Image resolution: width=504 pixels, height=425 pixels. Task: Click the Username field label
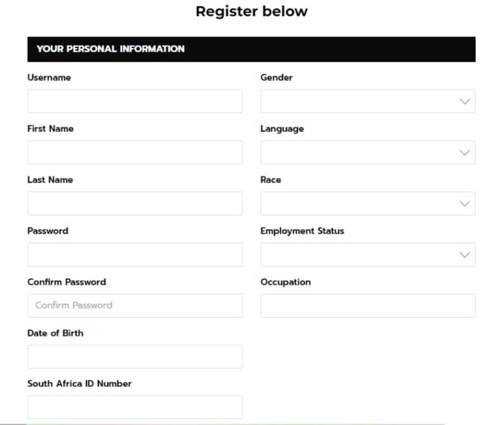coord(48,77)
